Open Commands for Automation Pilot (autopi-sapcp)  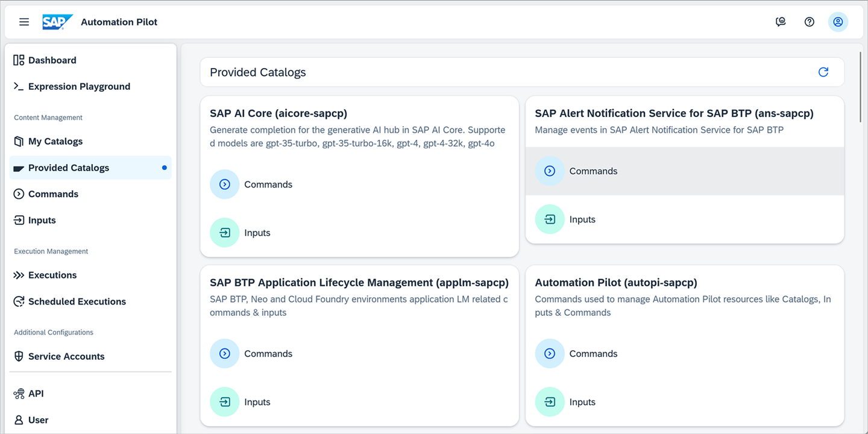[685, 354]
